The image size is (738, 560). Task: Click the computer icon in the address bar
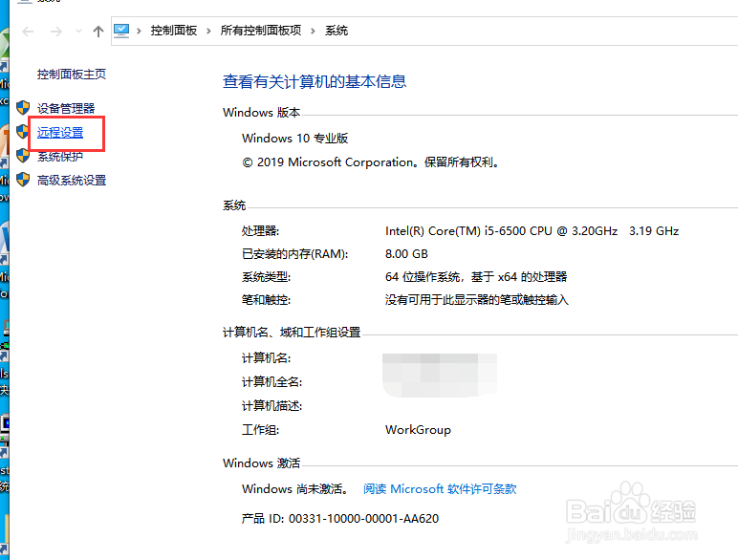[x=121, y=32]
